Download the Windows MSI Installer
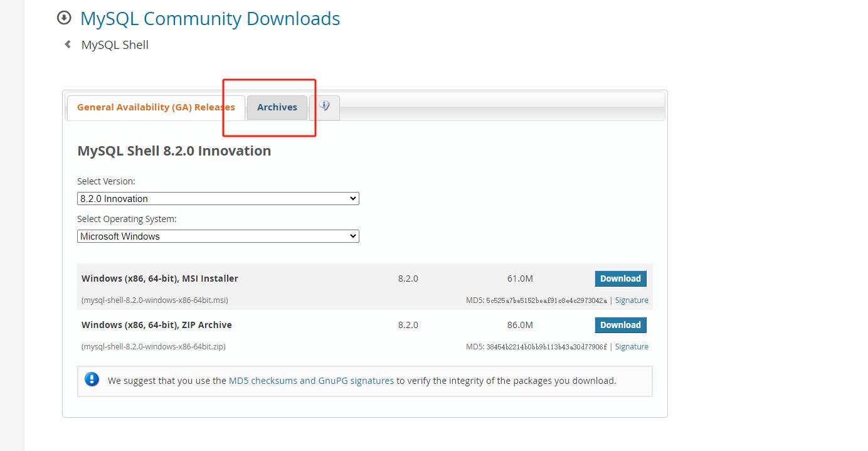 (620, 279)
